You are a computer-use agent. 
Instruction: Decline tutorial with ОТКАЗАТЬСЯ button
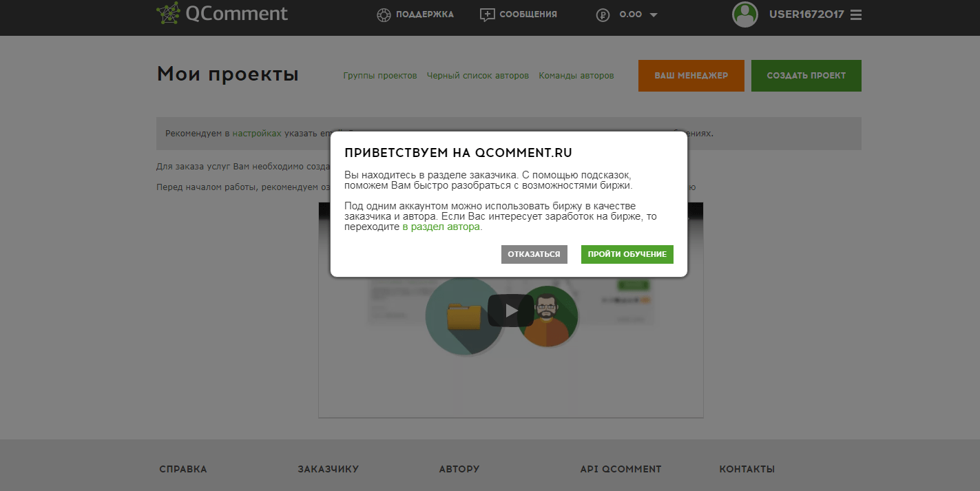point(534,254)
